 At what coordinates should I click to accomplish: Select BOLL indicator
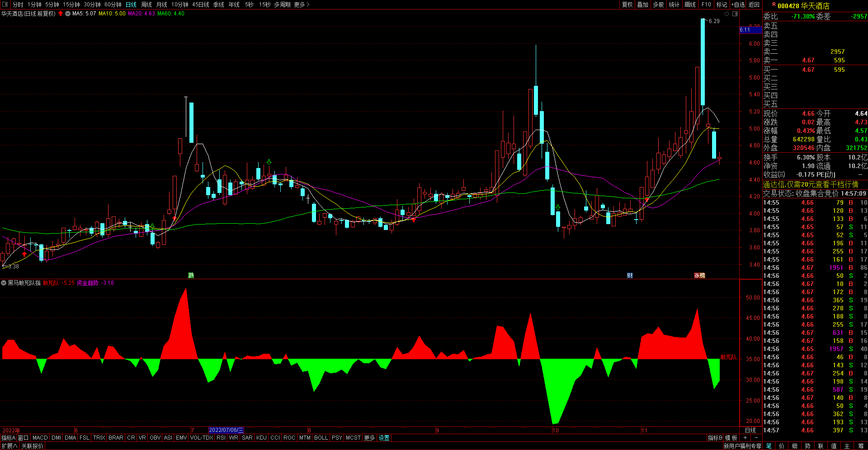[321, 438]
